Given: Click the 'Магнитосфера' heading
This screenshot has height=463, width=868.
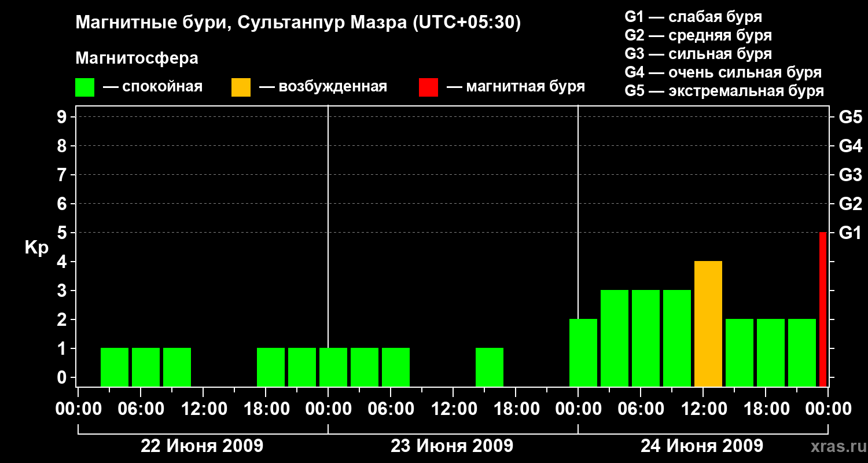Looking at the screenshot, I should point(137,58).
